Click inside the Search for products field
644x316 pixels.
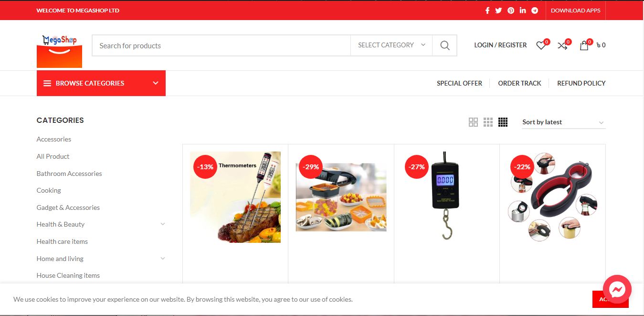point(222,45)
